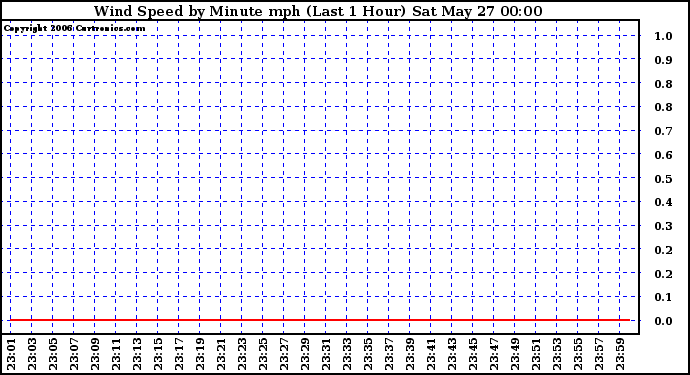This screenshot has width=690, height=375.
Task: Click the 23:25 time label
Action: pyautogui.click(x=263, y=354)
